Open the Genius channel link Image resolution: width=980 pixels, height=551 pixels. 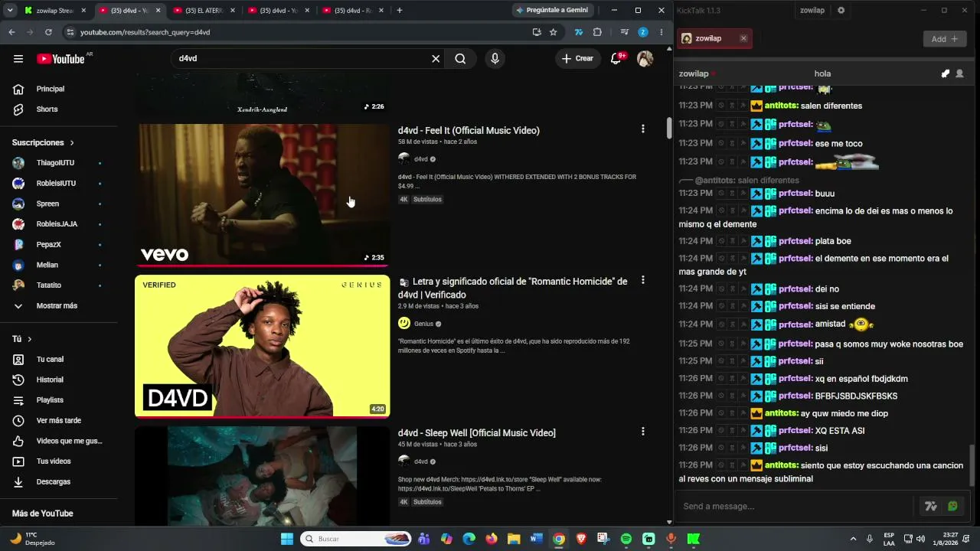point(423,324)
